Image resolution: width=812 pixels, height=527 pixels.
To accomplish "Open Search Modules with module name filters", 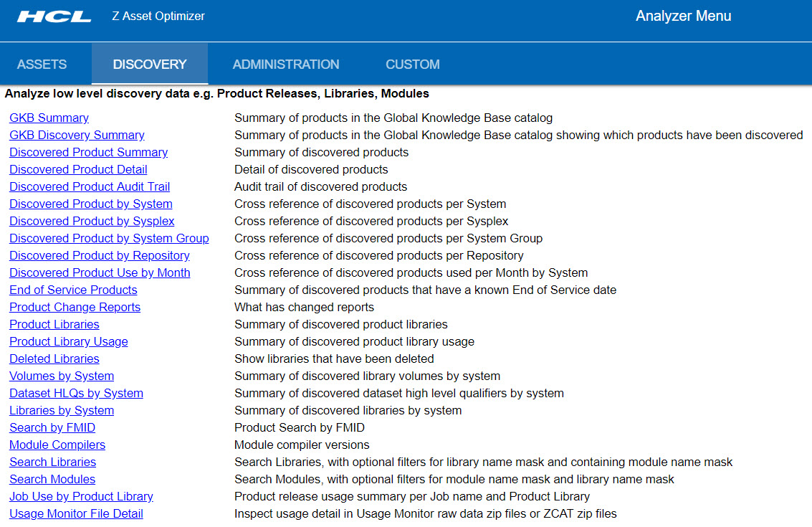I will [52, 479].
